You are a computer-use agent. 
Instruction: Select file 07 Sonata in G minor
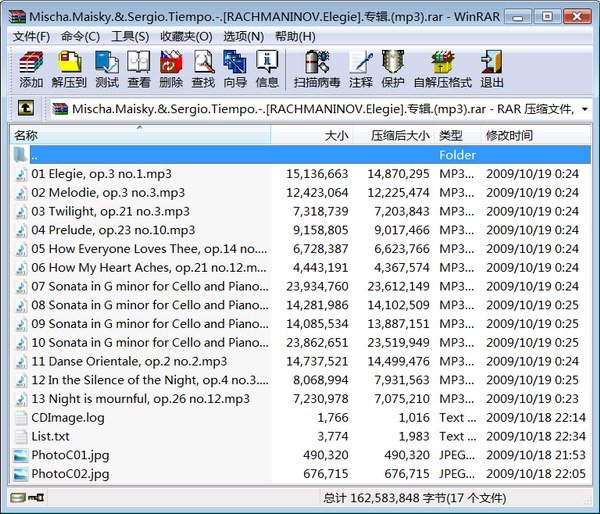pos(150,286)
